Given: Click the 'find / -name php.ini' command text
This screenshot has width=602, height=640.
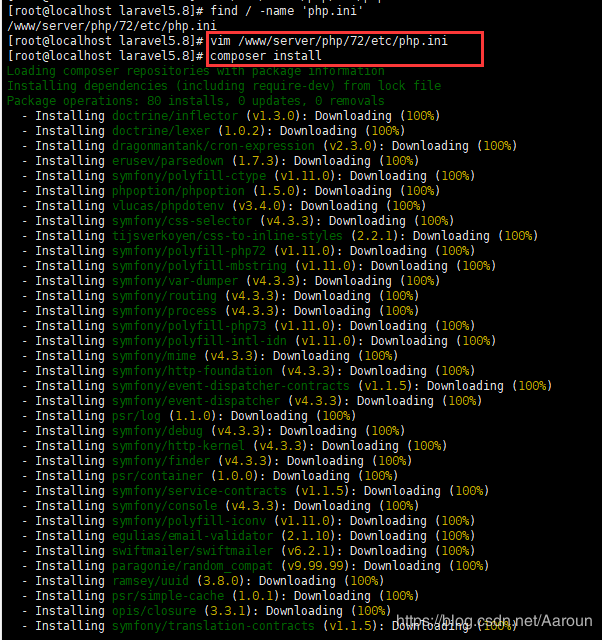Looking at the screenshot, I should (287, 10).
